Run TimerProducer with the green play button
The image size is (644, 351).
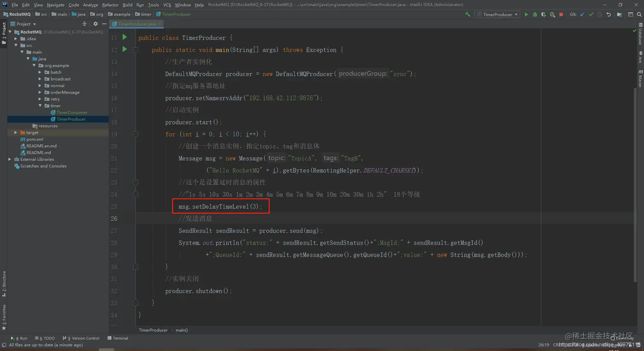pyautogui.click(x=526, y=14)
